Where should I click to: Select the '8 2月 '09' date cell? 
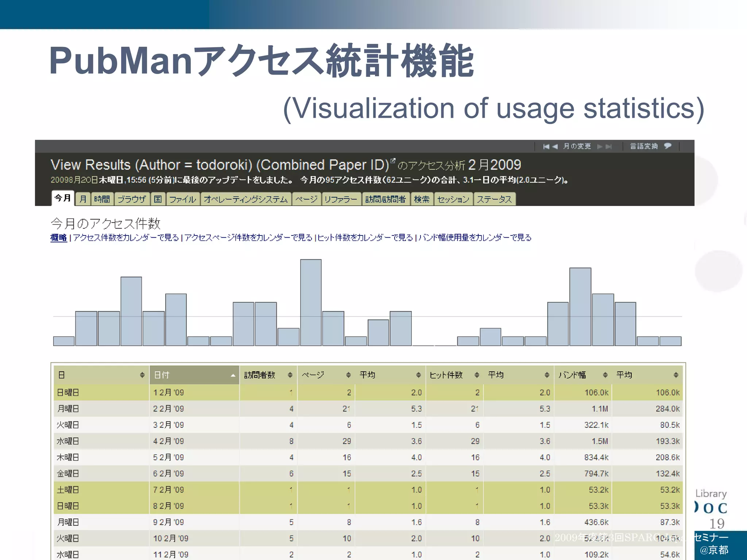[x=194, y=506]
